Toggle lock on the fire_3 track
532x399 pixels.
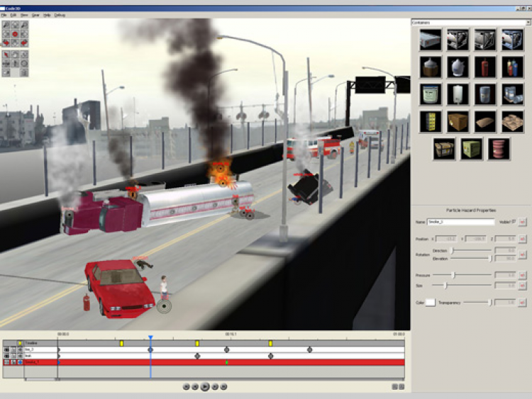click(13, 349)
